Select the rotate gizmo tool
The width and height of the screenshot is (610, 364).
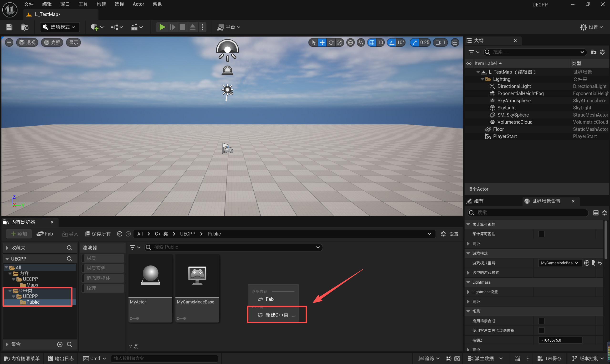(331, 42)
